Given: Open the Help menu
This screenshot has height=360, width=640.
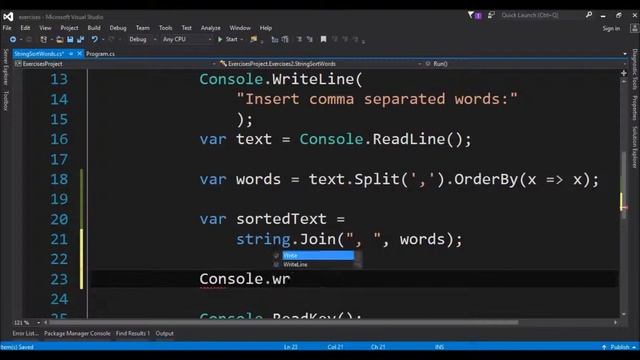Looking at the screenshot, I should tap(266, 28).
